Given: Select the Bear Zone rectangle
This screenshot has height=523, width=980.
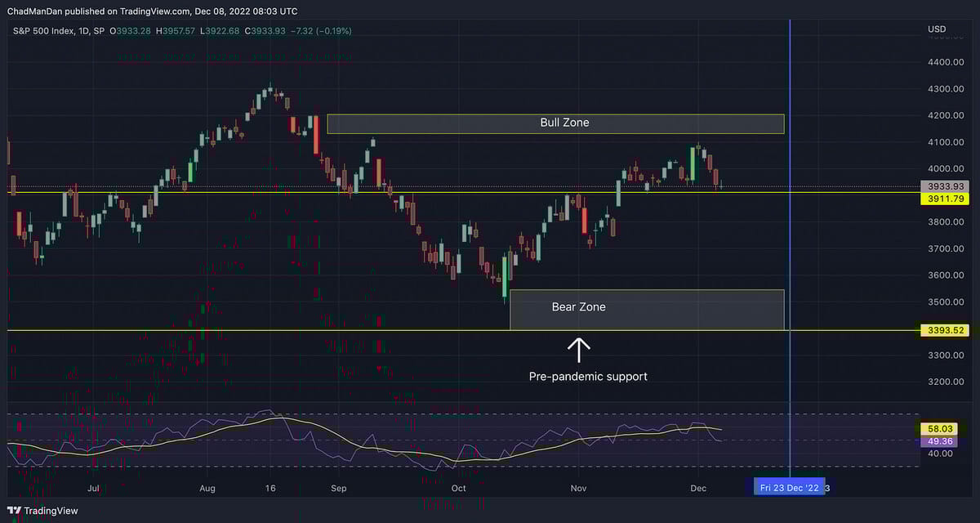Looking at the screenshot, I should coord(647,310).
